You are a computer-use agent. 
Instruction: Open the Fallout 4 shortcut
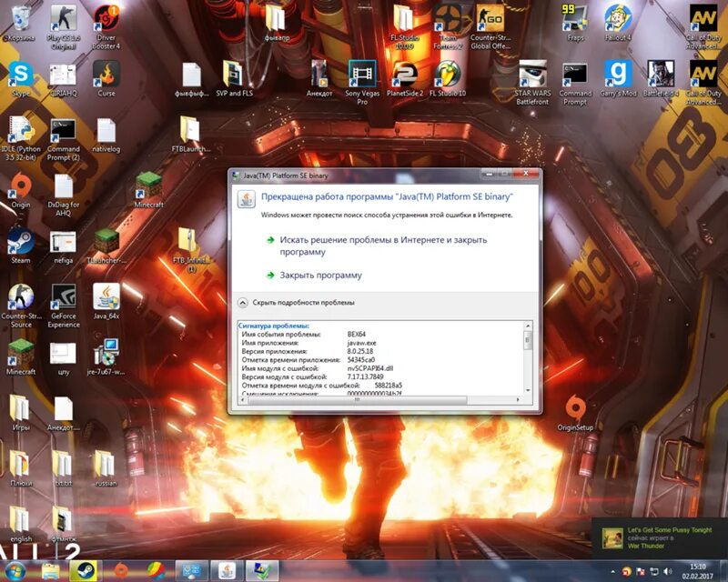coord(618,24)
